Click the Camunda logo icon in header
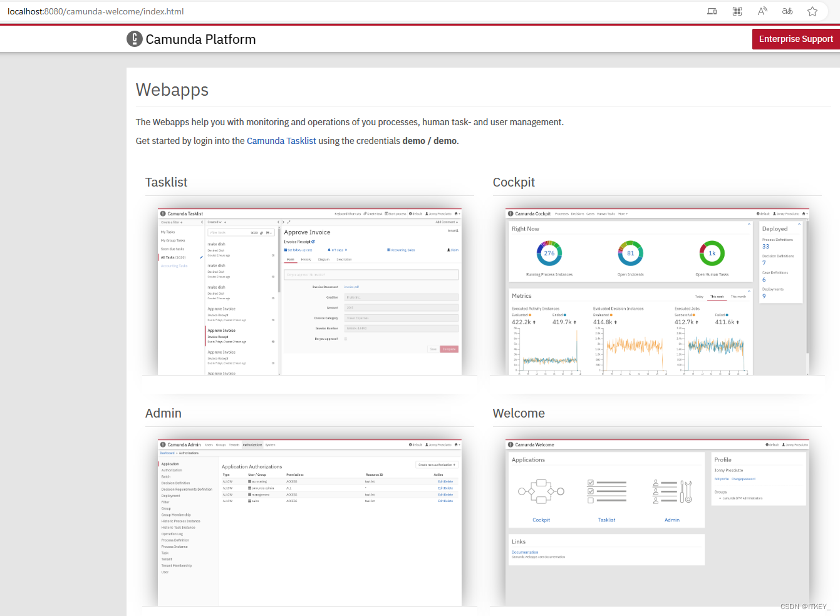The height and width of the screenshot is (616, 840). coord(135,39)
